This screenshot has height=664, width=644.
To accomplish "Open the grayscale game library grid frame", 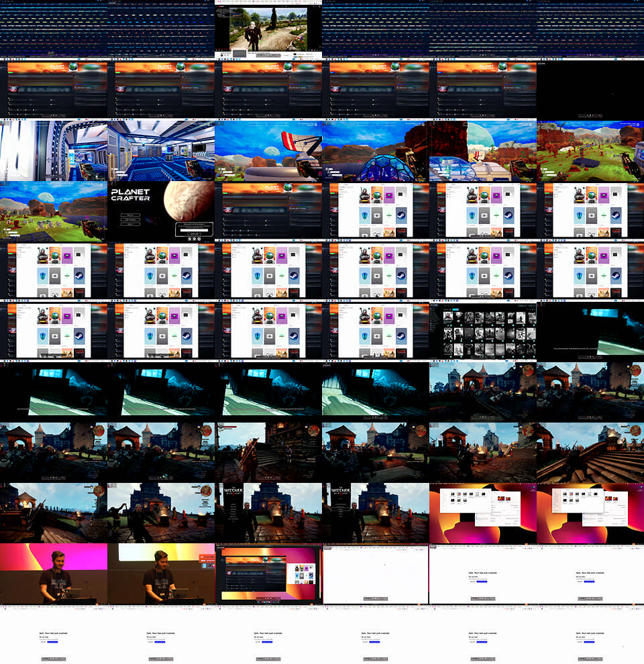I will click(483, 332).
